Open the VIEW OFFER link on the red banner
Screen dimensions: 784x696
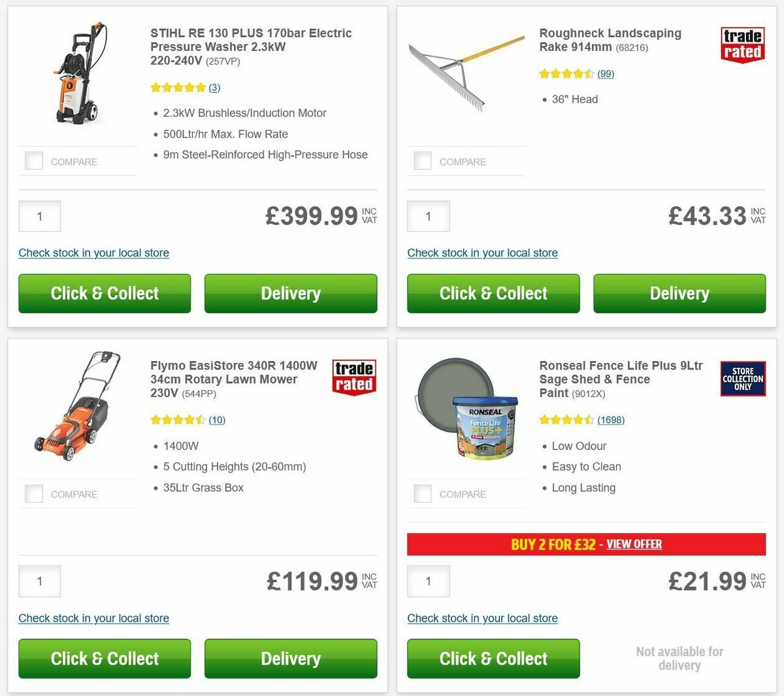point(634,544)
